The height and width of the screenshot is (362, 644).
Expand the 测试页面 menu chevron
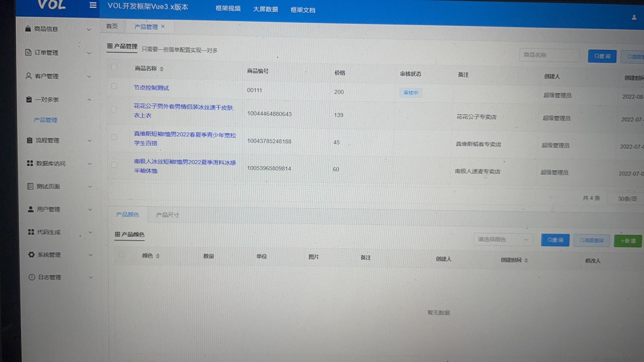tap(90, 187)
